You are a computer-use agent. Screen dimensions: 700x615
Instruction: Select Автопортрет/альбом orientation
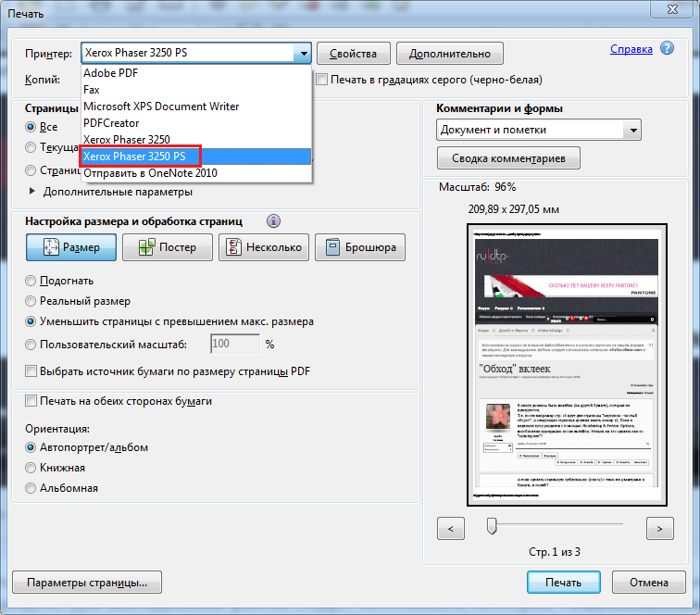pyautogui.click(x=31, y=447)
